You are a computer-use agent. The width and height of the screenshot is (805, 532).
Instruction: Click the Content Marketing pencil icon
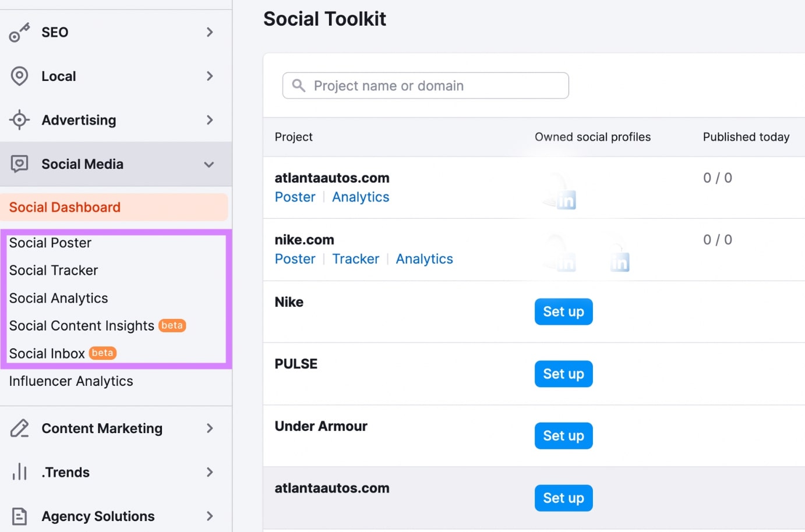coord(19,428)
